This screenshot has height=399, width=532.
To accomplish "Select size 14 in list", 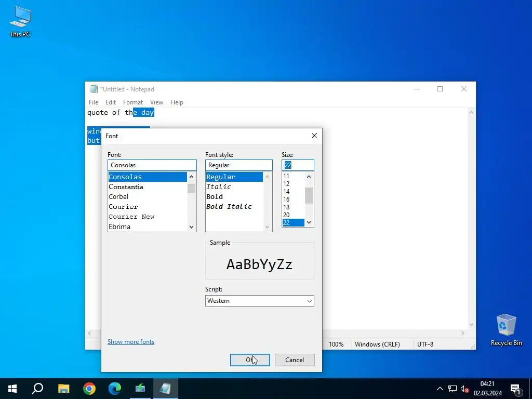I will (x=293, y=191).
